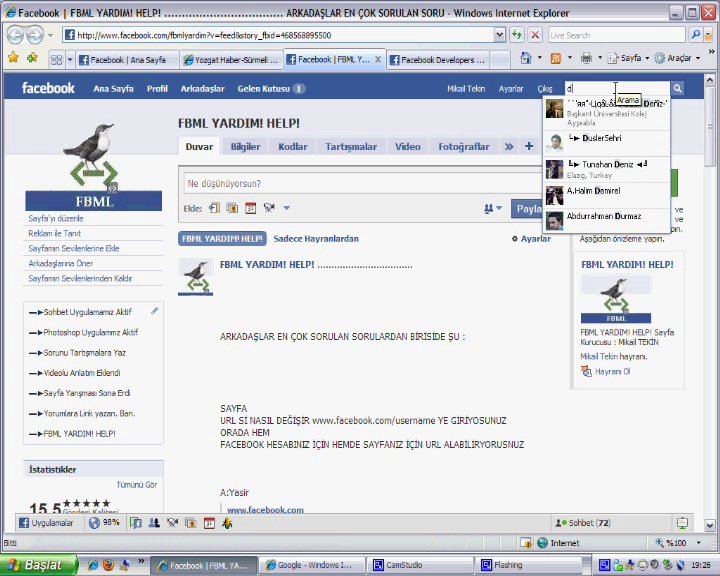
Task: Click the stop loading X icon
Action: [x=535, y=35]
